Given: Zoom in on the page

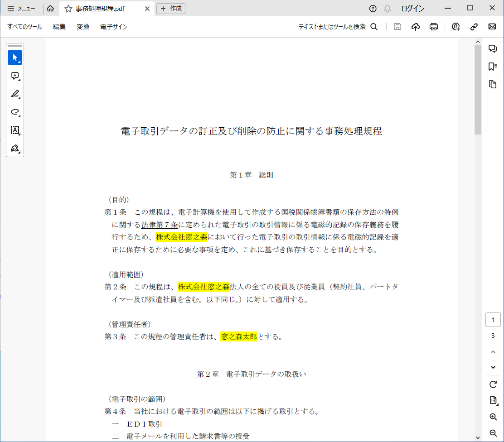Looking at the screenshot, I should point(493,417).
